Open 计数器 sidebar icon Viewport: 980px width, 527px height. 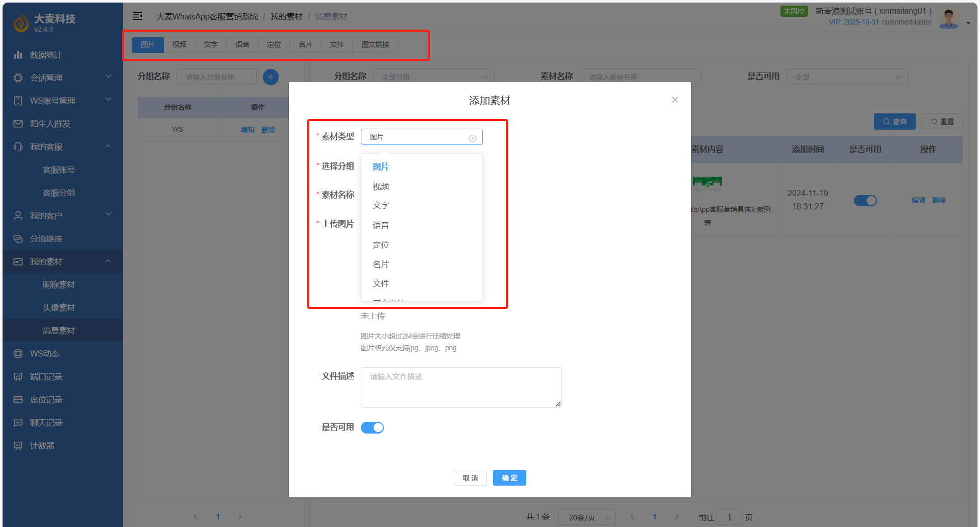pos(18,445)
